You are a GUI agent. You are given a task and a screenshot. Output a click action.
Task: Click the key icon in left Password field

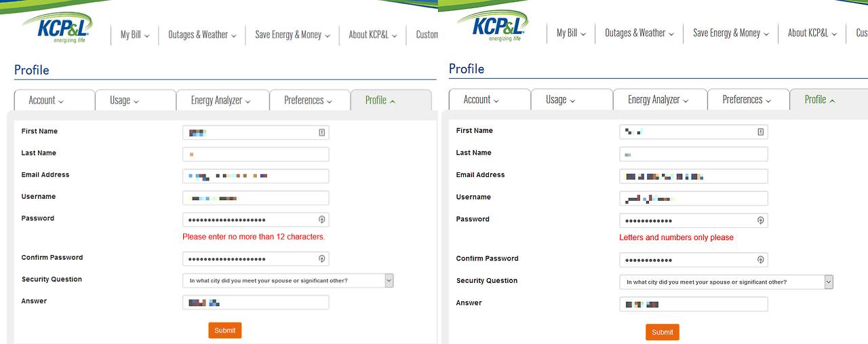[322, 220]
